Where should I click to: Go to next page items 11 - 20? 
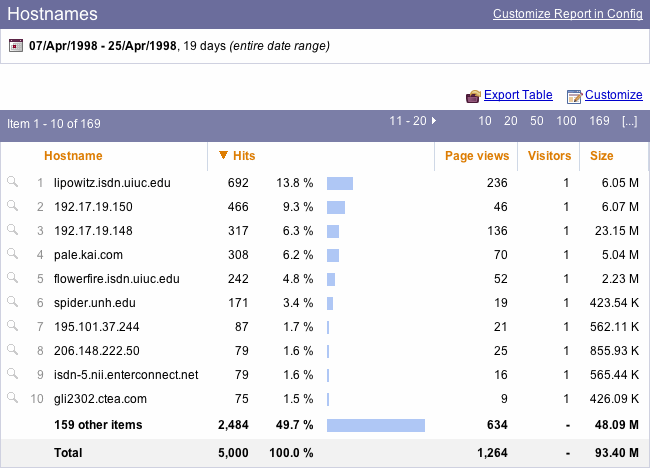point(413,121)
